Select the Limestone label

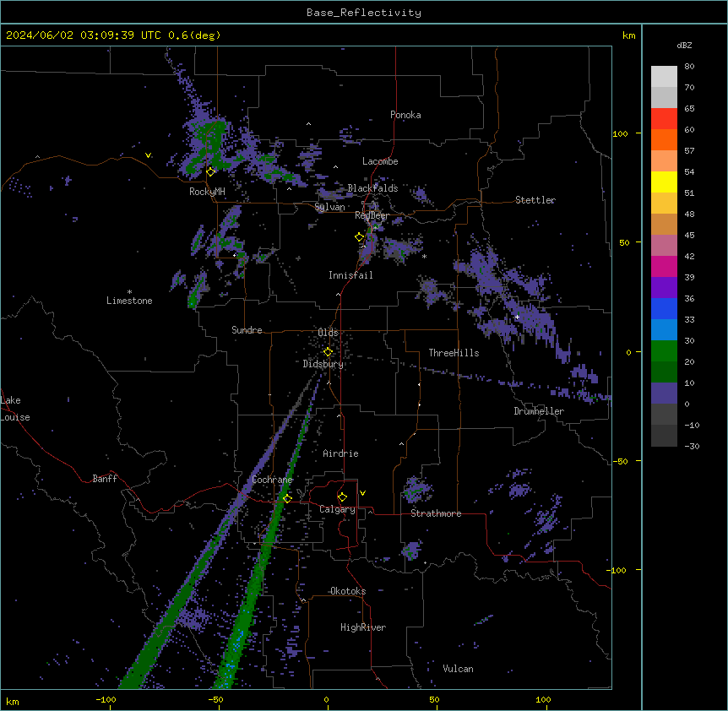[129, 301]
